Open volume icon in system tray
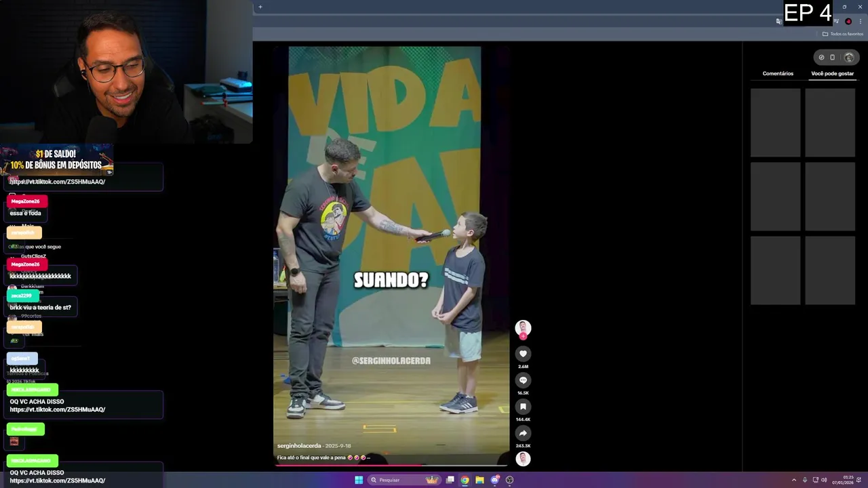The image size is (868, 488). click(824, 480)
